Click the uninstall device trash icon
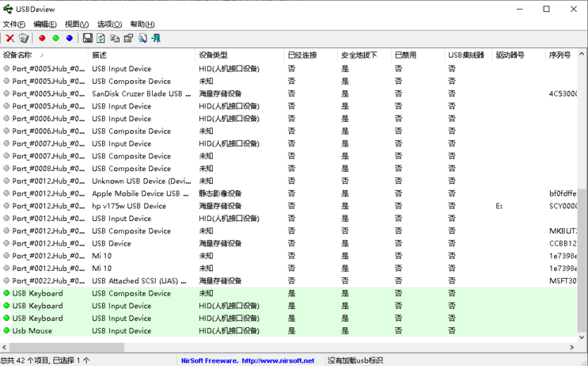 24,38
